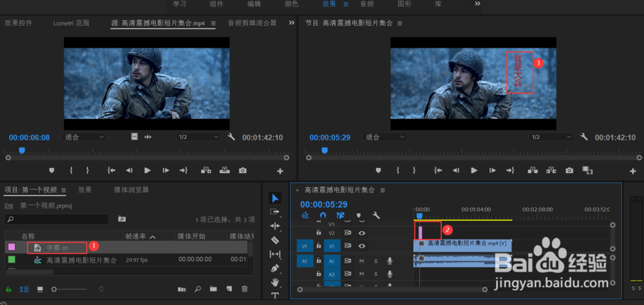Open Program monitor settings wrench
The image size is (644, 305).
584,136
